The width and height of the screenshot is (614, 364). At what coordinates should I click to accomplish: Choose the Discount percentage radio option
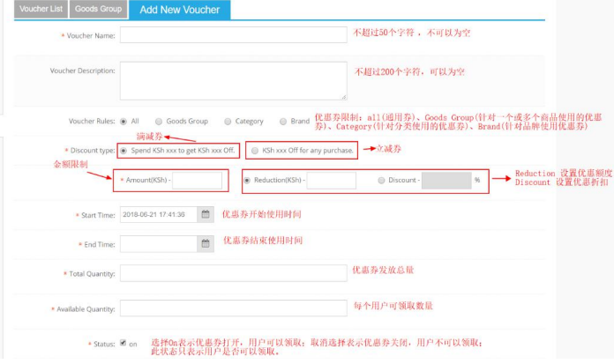(381, 181)
